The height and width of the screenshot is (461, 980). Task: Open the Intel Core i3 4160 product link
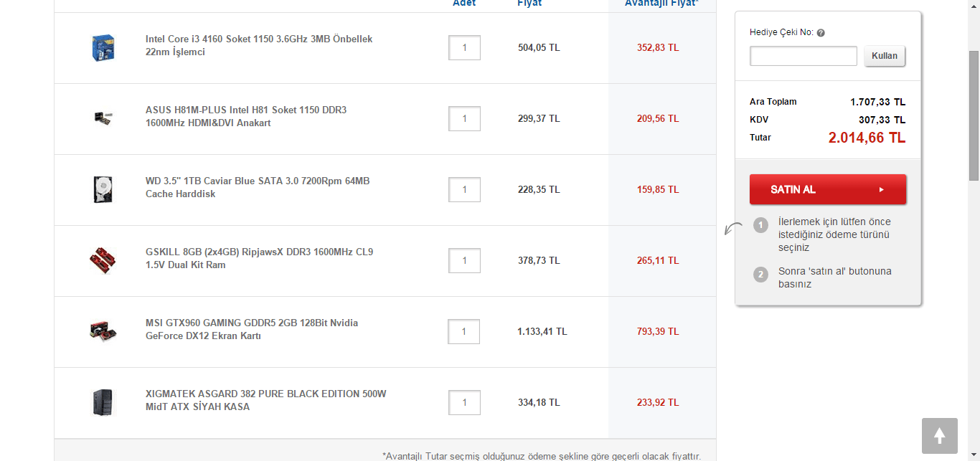pos(258,45)
